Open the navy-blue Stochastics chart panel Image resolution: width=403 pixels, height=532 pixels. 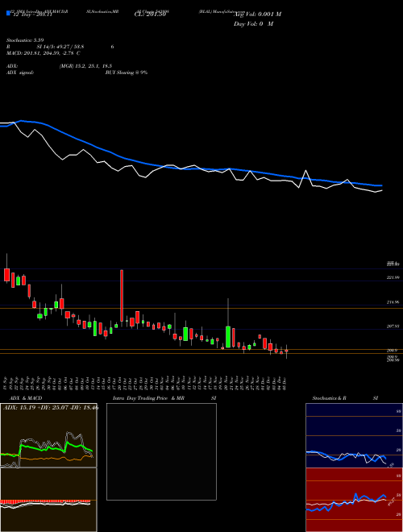(x=354, y=435)
